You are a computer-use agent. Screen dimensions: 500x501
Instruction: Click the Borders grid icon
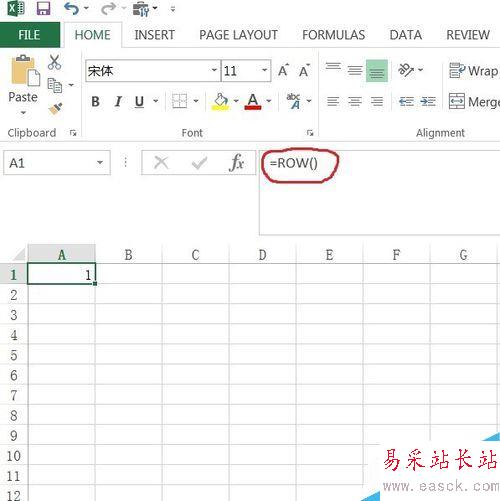click(x=179, y=101)
